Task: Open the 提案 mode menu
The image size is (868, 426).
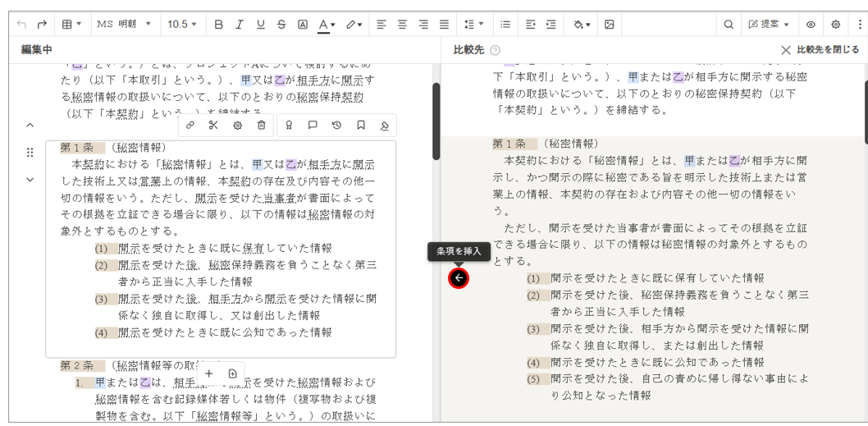Action: [769, 25]
